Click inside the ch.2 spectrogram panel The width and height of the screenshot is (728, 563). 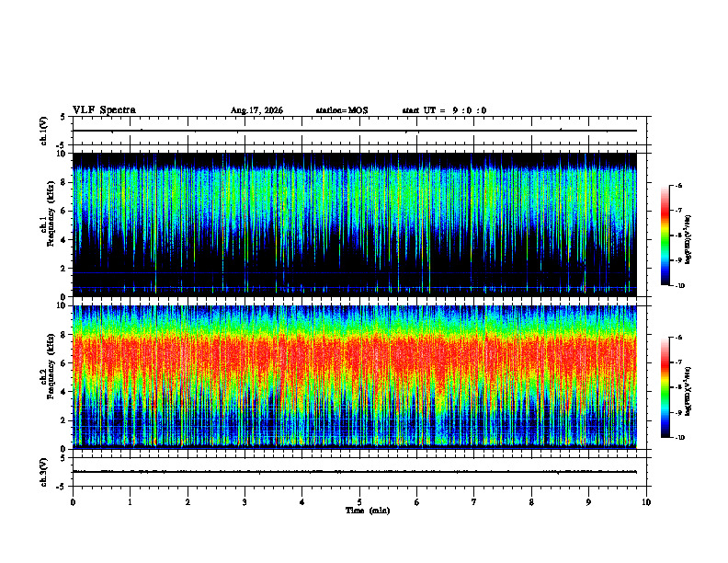click(355, 377)
